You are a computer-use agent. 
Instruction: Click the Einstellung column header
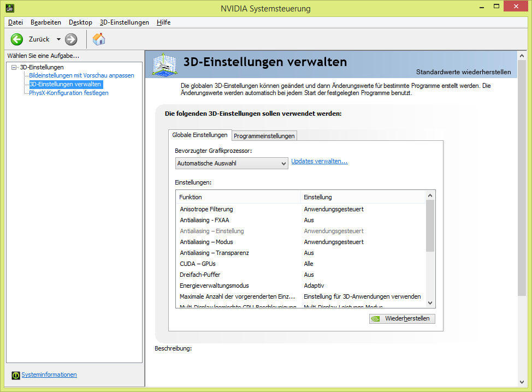363,197
